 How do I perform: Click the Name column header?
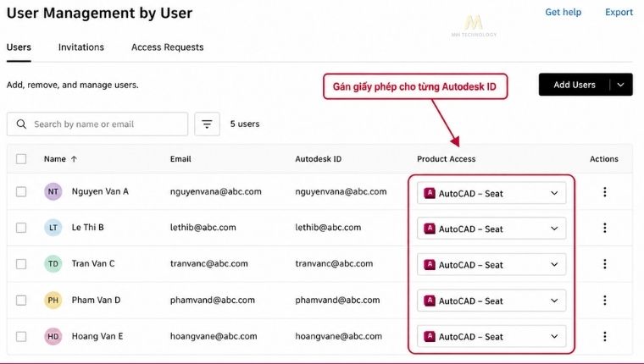pos(55,159)
